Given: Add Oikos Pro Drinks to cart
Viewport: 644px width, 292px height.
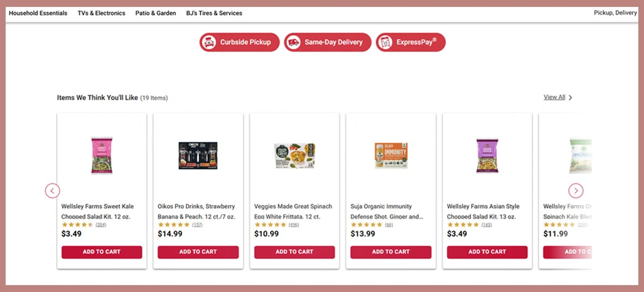Looking at the screenshot, I should point(198,252).
